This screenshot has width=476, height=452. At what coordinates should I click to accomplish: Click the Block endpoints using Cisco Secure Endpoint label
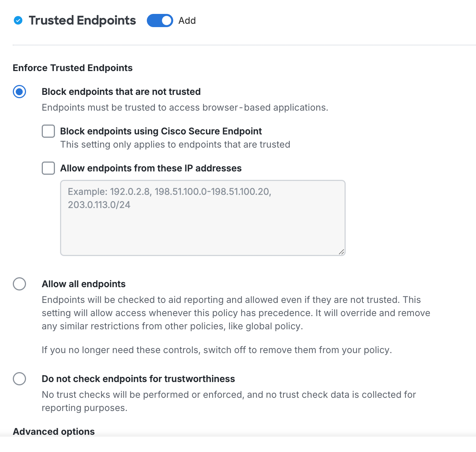click(x=161, y=131)
